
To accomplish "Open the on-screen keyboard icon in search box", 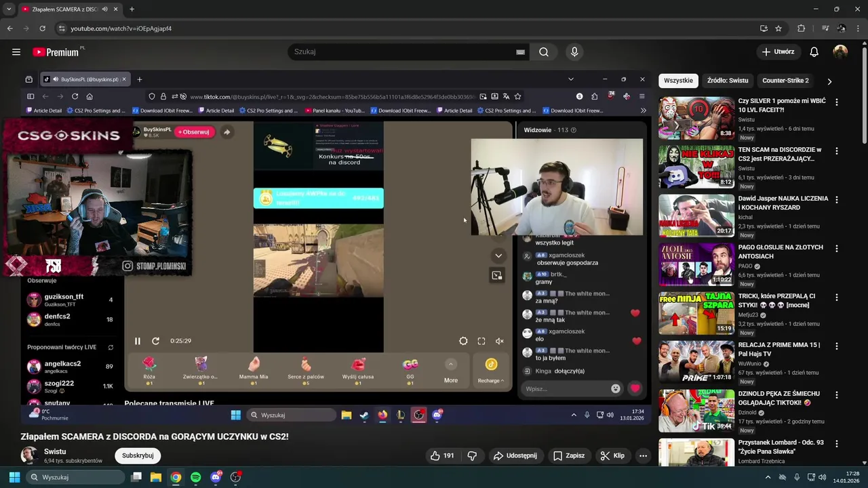I will pyautogui.click(x=520, y=52).
